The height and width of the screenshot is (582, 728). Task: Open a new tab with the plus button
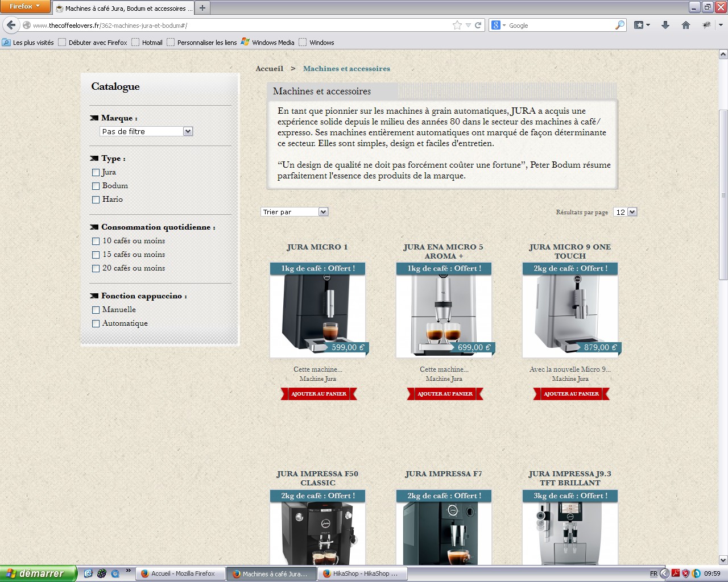click(x=202, y=8)
